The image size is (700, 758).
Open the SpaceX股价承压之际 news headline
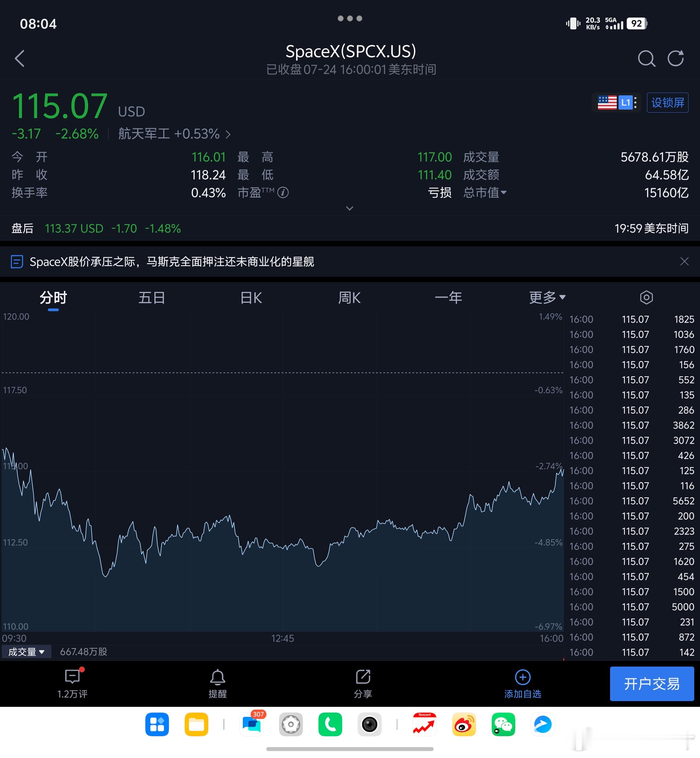pos(172,262)
